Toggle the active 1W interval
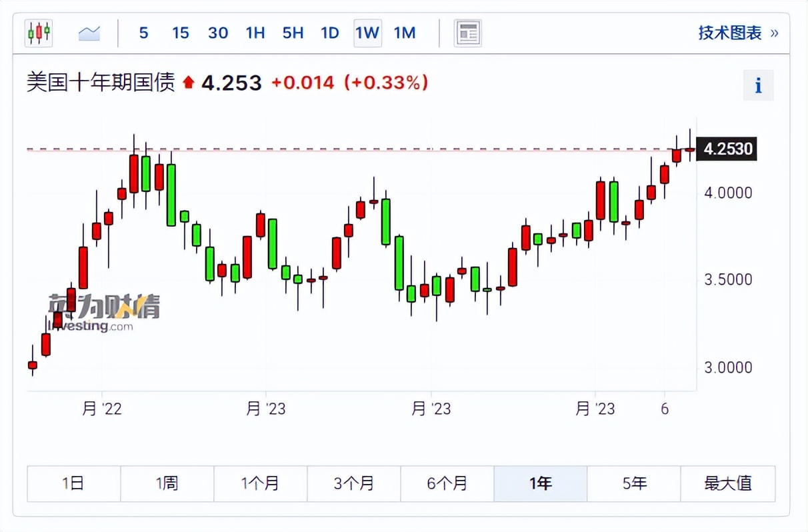Image resolution: width=808 pixels, height=532 pixels. (x=367, y=32)
